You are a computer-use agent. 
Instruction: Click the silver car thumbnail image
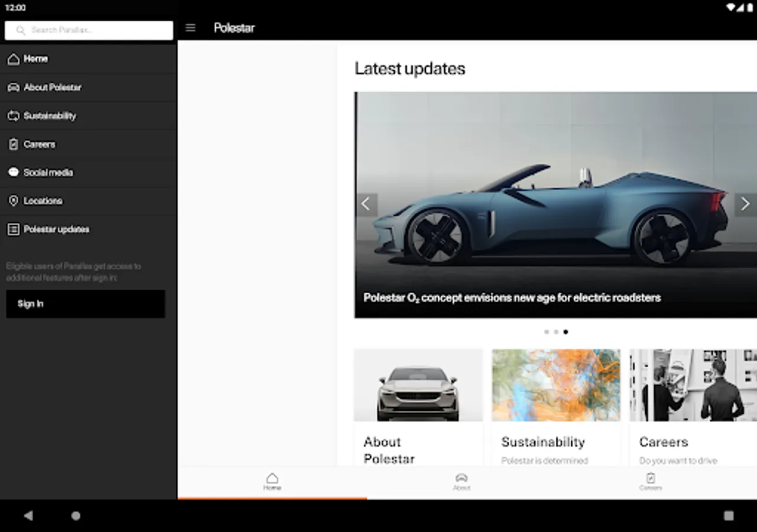(x=418, y=385)
